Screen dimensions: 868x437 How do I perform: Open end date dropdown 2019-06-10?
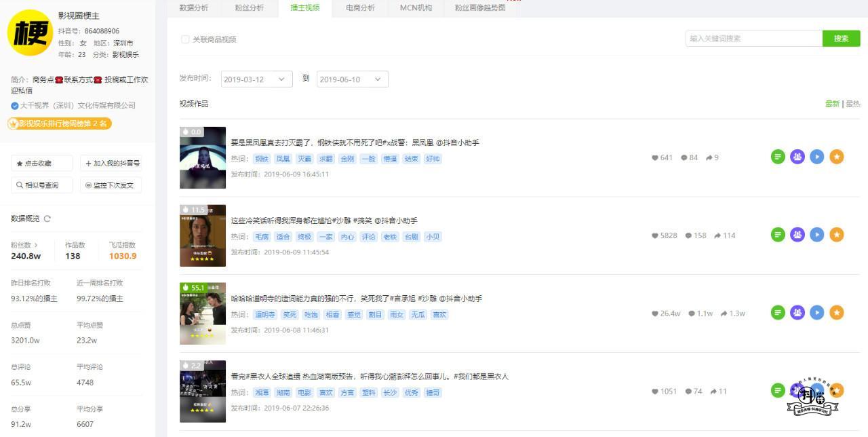tap(353, 79)
